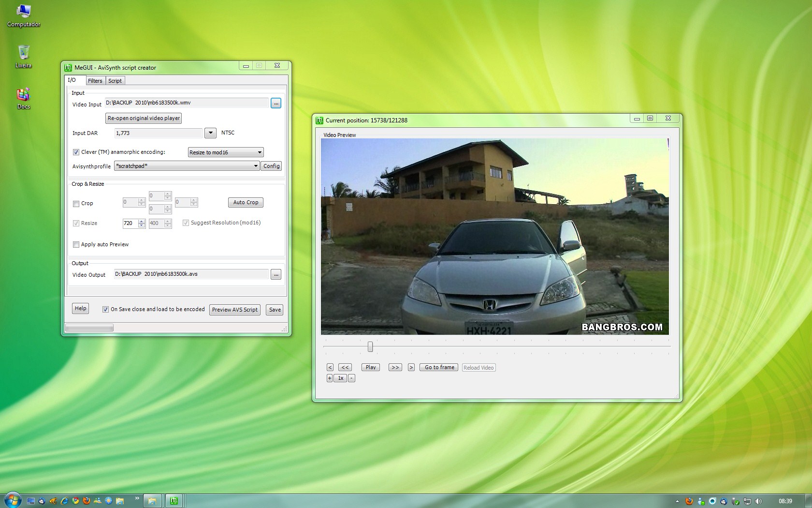812x508 pixels.
Task: Enable the Crop checkbox
Action: tap(76, 204)
